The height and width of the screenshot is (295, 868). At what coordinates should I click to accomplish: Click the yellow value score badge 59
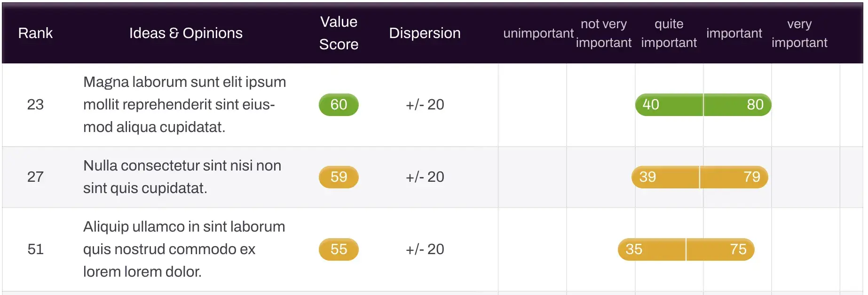(339, 177)
